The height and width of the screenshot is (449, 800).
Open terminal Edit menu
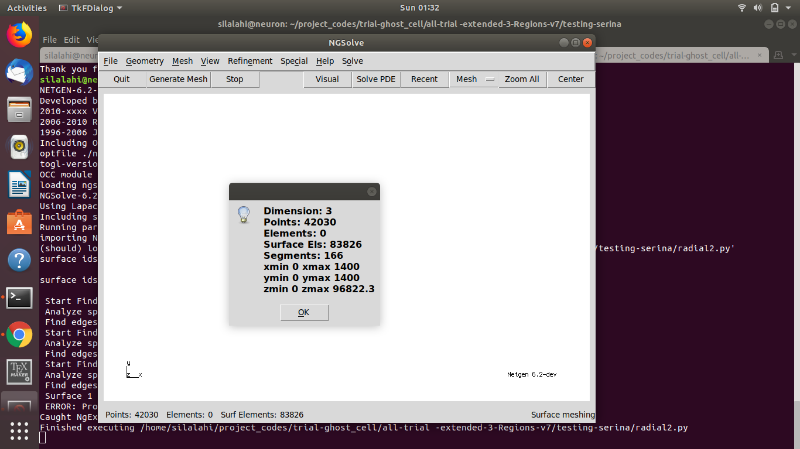tap(71, 39)
